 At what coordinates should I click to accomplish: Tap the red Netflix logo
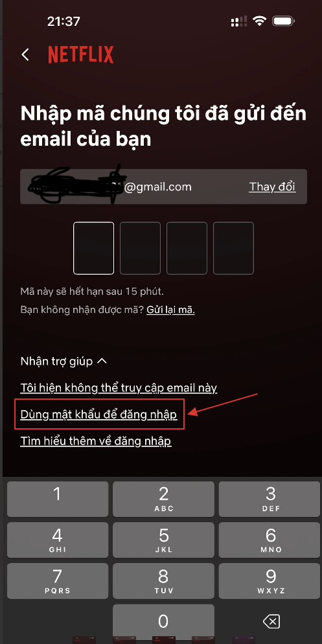pos(81,54)
